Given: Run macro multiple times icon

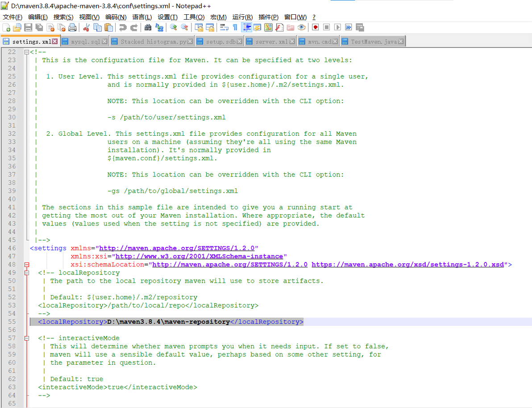Looking at the screenshot, I should click(349, 28).
